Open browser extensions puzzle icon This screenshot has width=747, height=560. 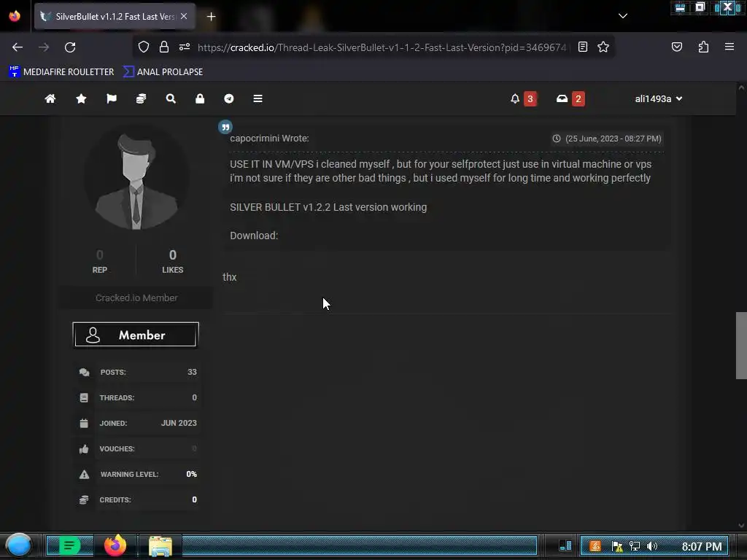(x=703, y=47)
